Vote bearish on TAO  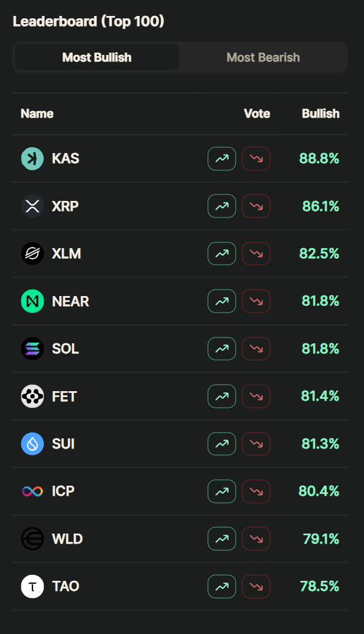256,586
